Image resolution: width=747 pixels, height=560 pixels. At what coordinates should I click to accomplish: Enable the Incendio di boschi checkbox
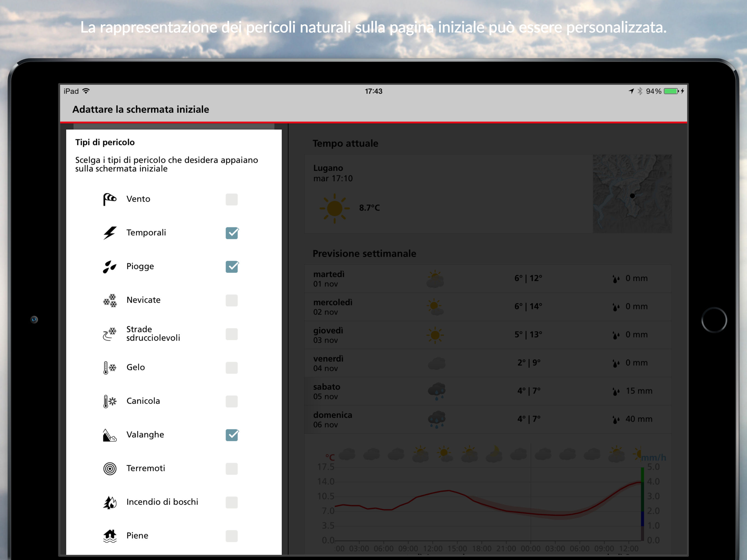click(232, 502)
